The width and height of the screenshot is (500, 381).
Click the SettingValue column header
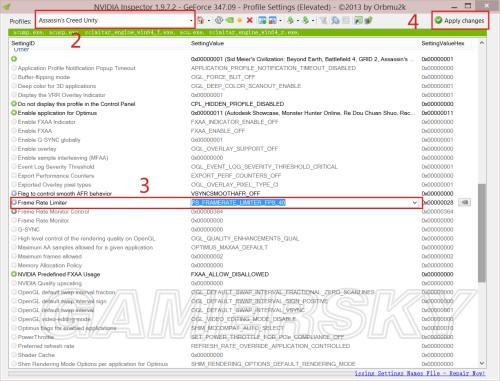click(x=207, y=43)
